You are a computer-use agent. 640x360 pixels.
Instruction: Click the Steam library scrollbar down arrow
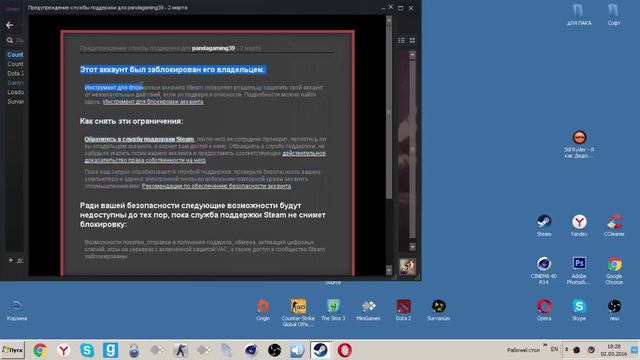pyautogui.click(x=412, y=247)
